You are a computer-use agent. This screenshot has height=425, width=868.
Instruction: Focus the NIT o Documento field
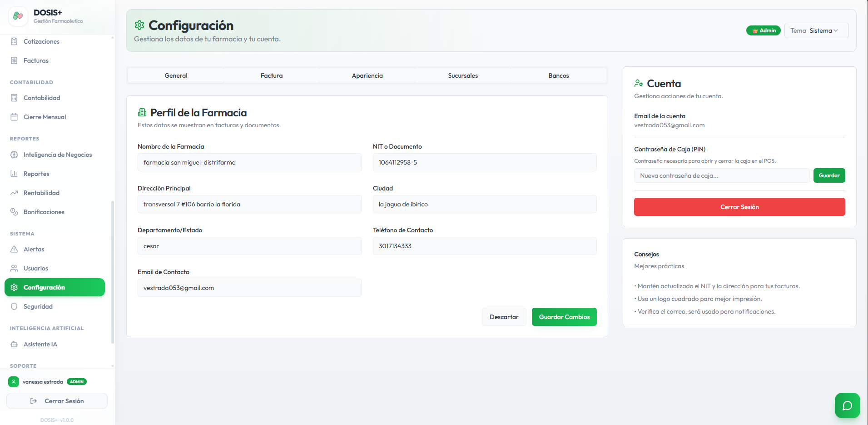[x=485, y=162]
